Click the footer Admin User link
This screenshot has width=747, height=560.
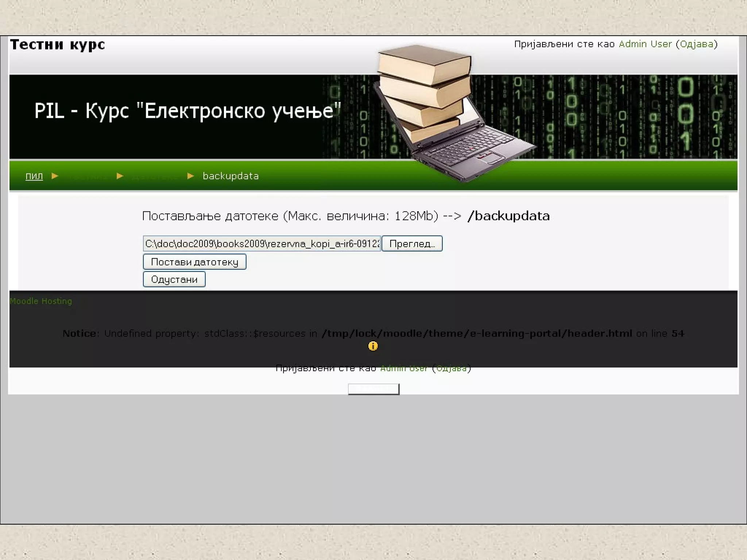click(403, 369)
